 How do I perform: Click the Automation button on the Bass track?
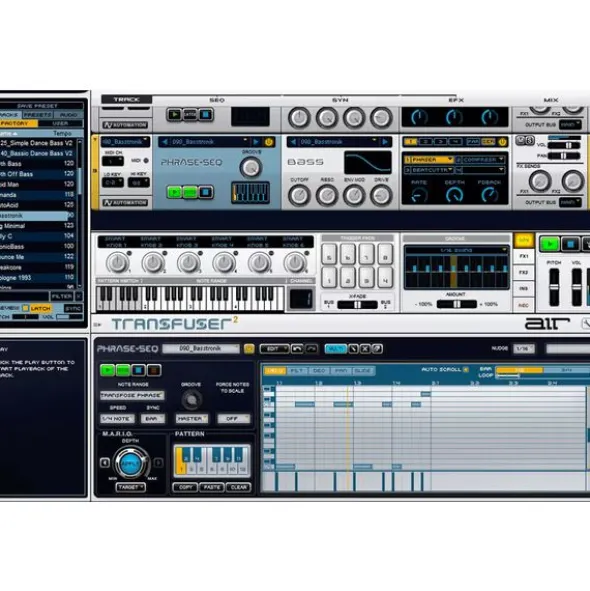point(125,202)
